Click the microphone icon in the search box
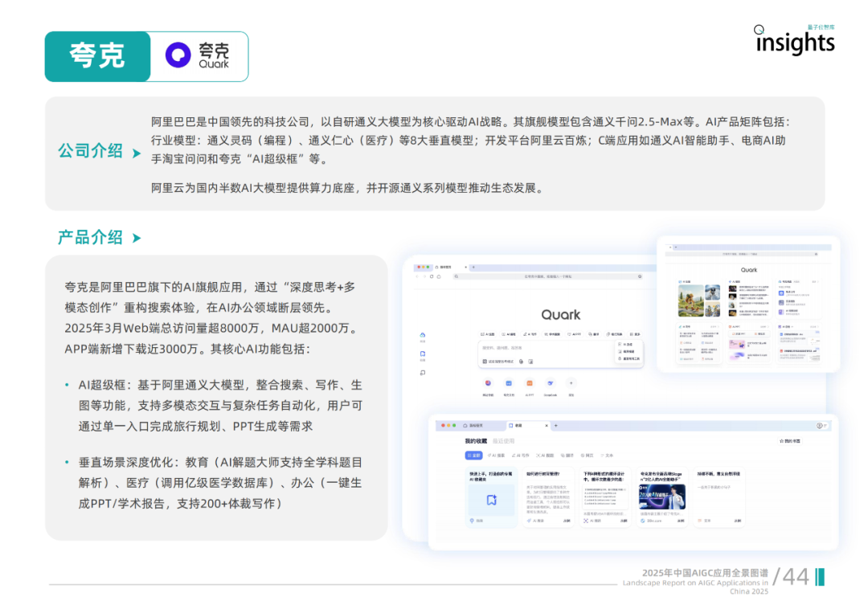Screen dimensions: 868x613 521,362
